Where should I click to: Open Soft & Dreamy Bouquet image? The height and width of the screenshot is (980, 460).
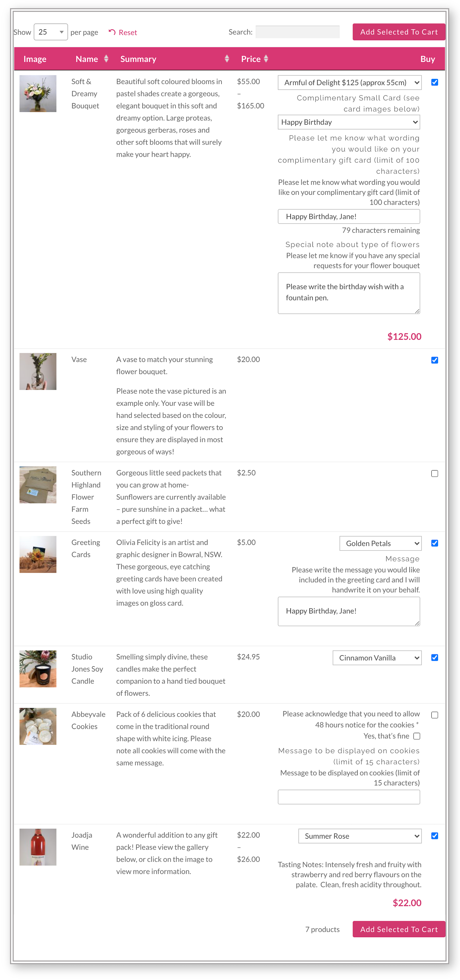tap(38, 94)
